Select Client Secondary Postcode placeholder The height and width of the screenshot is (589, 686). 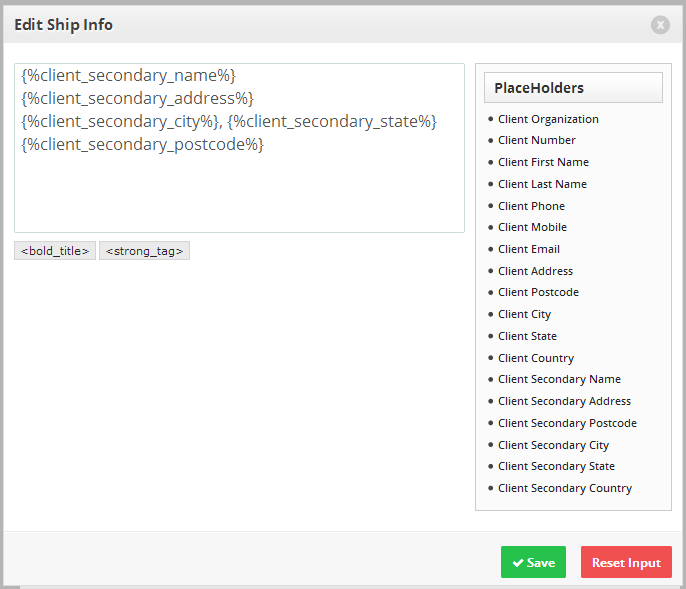pos(567,423)
